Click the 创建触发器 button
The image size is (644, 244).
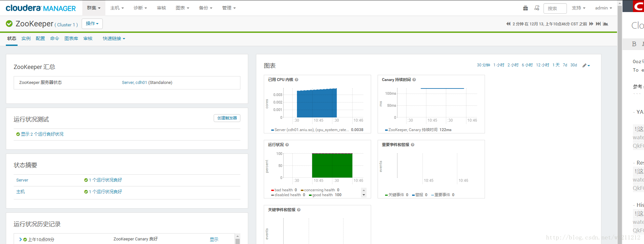point(227,118)
